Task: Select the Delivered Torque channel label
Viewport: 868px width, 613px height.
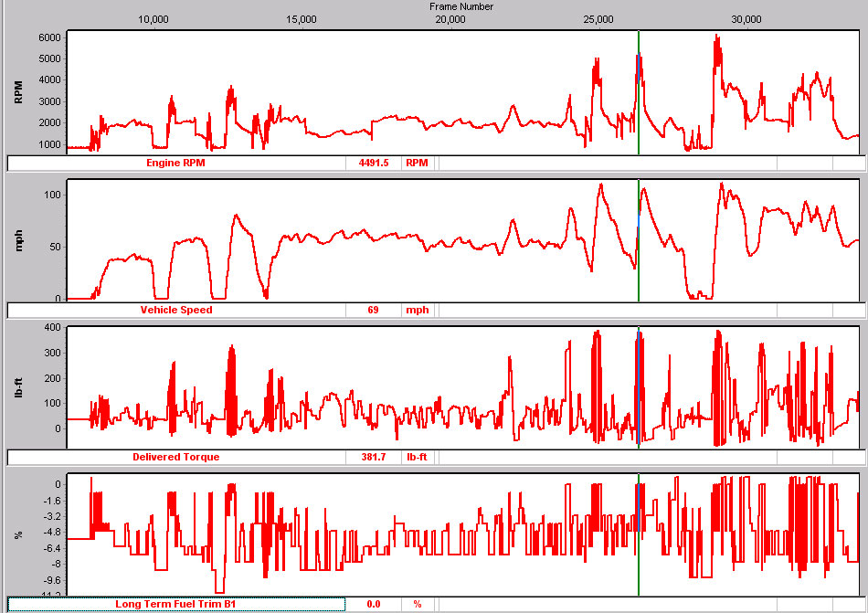Action: pyautogui.click(x=176, y=457)
